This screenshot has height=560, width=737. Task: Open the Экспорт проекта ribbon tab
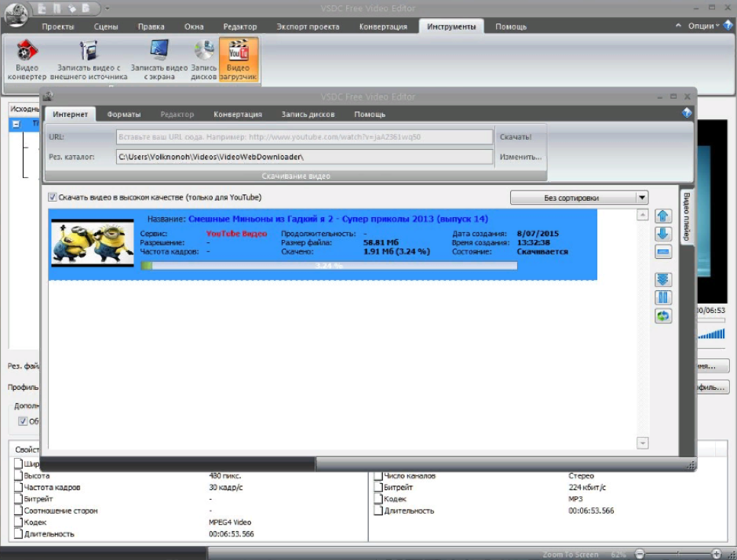[x=308, y=27]
